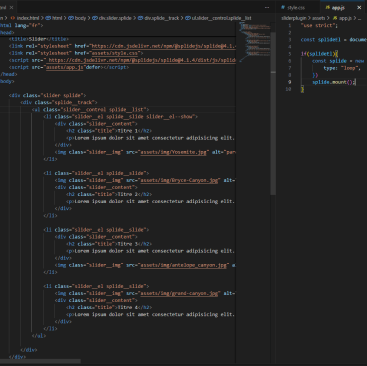Screen dimensions: 367x366
Task: Click the const splideEl line in app.js
Action: point(334,40)
